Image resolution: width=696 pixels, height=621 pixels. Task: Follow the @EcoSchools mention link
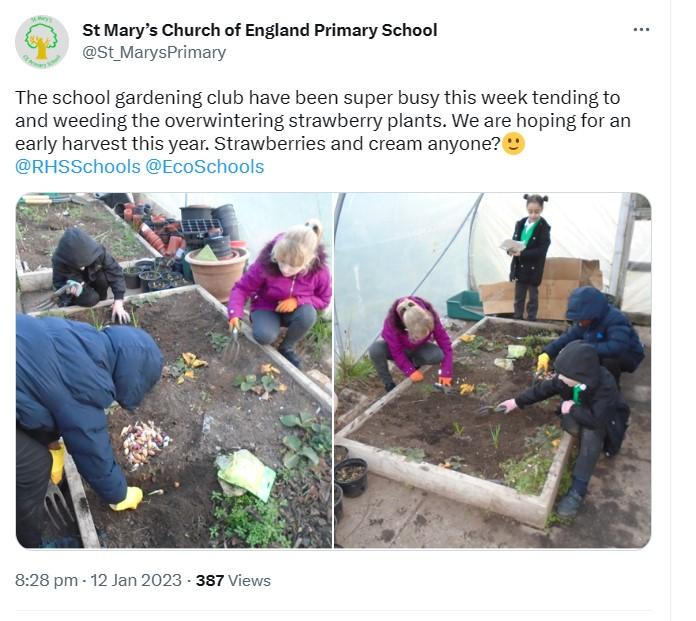(x=205, y=167)
